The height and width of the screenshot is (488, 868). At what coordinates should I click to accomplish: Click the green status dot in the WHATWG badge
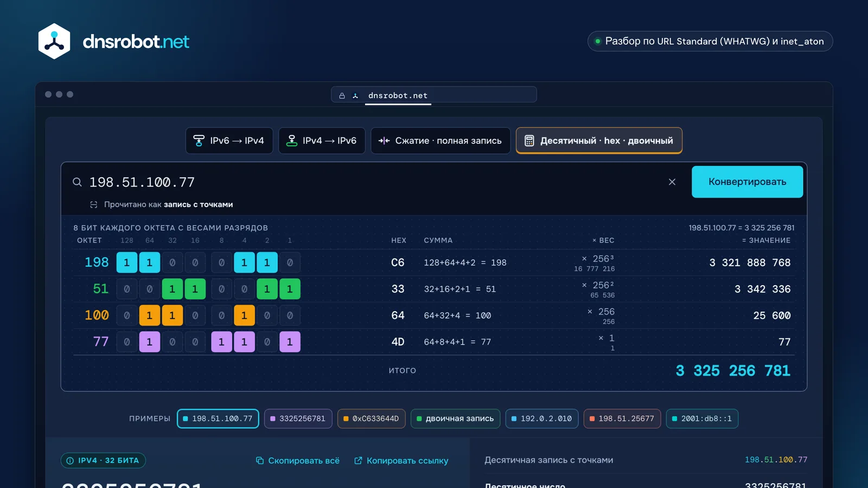pos(598,41)
